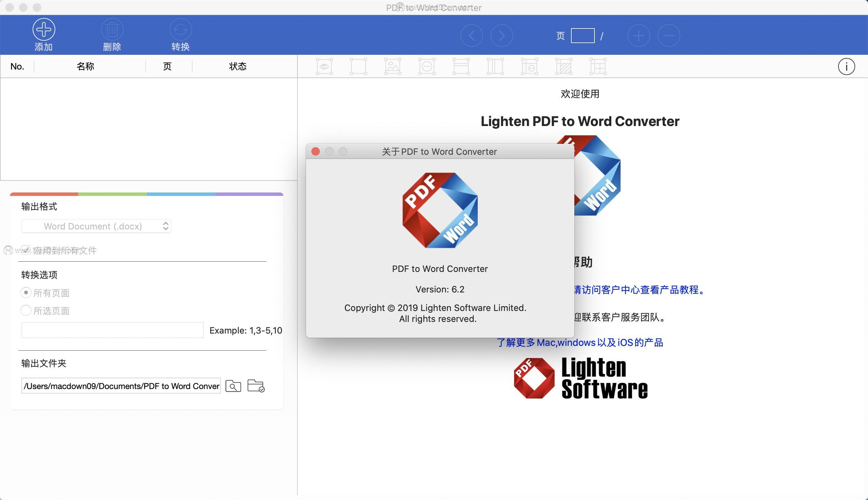
Task: Select the 所有页面 radio button
Action: (26, 292)
